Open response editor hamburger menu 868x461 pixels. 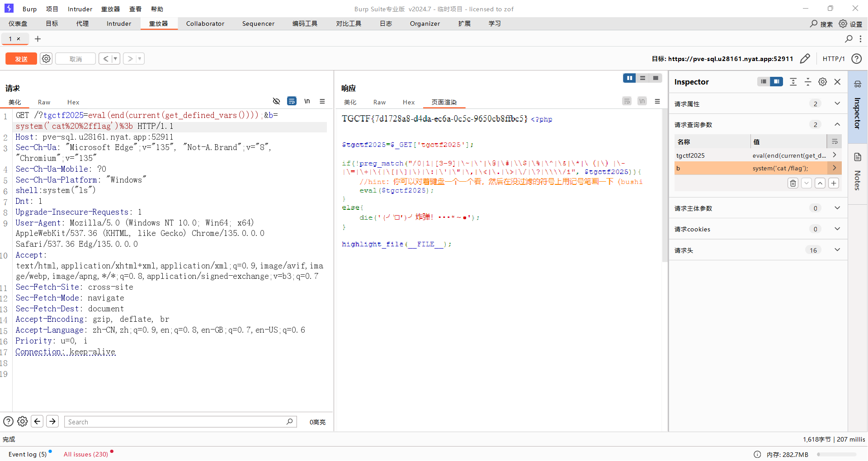click(x=657, y=101)
